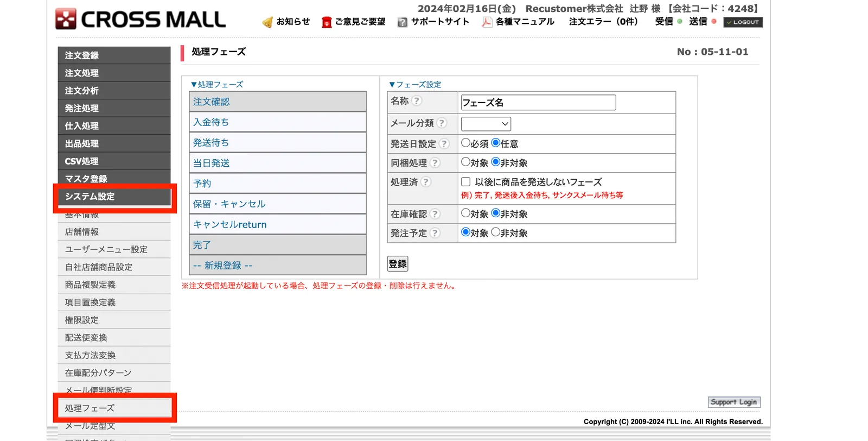Select 必須 for 発送日設定
868x441 pixels.
point(465,143)
